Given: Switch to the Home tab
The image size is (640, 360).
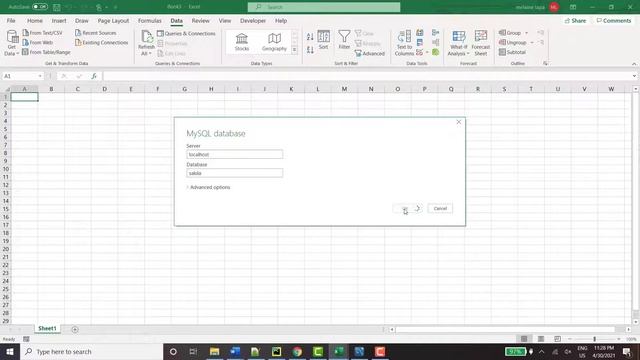Looking at the screenshot, I should (35, 20).
